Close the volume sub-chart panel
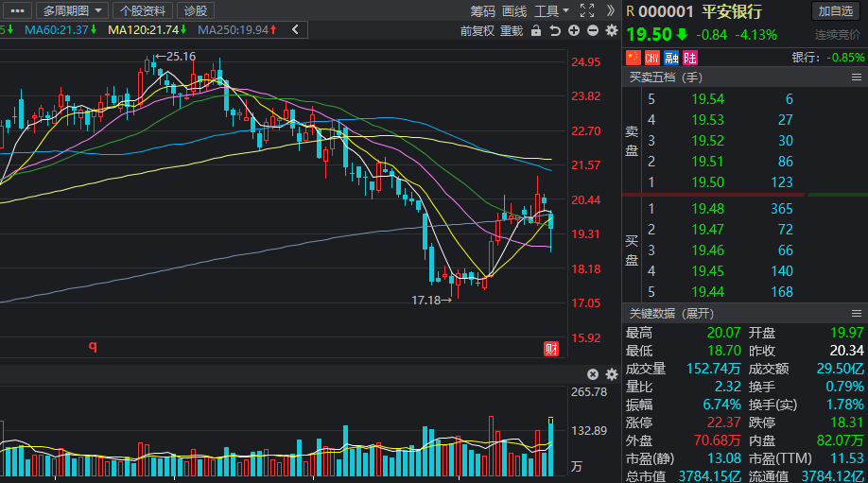The image size is (868, 483). point(593,374)
